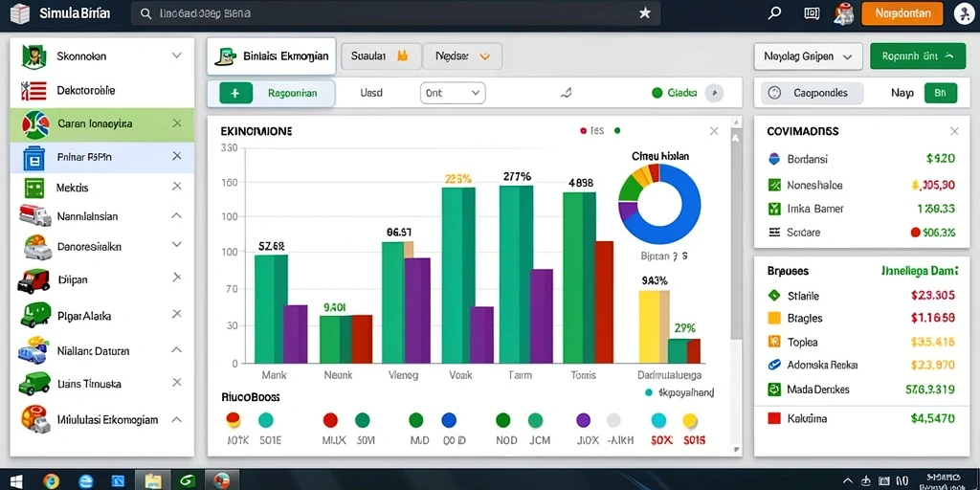Click the star icon in search bar
The image size is (980, 490).
pyautogui.click(x=645, y=13)
